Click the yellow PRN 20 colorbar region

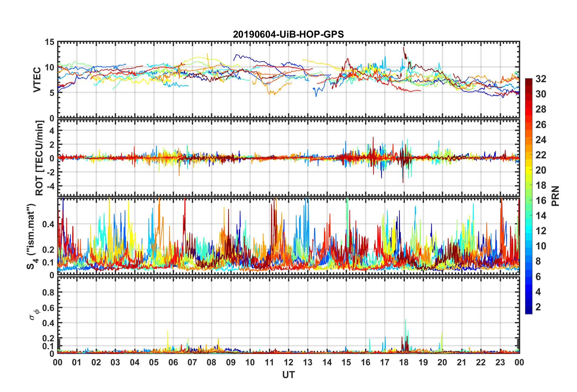[x=529, y=170]
